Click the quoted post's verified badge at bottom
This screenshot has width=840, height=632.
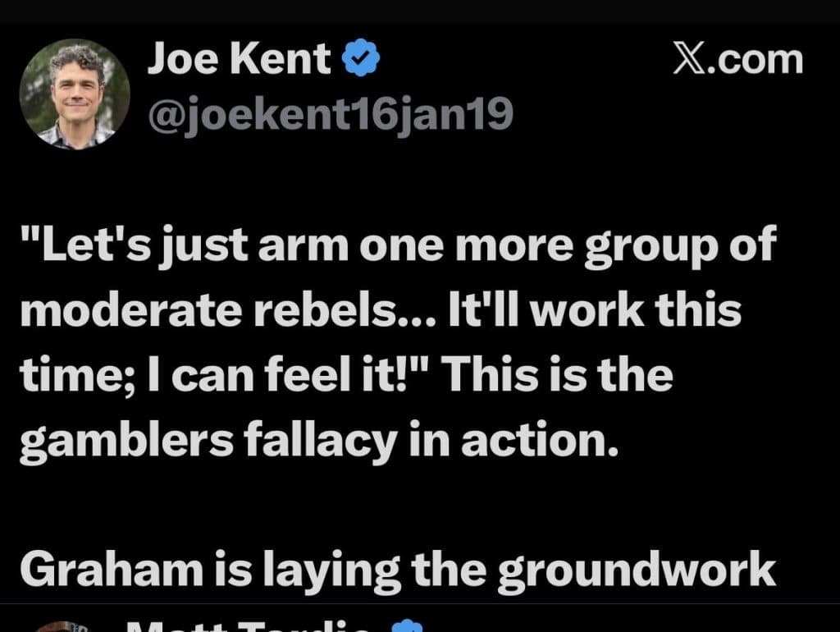(x=408, y=625)
